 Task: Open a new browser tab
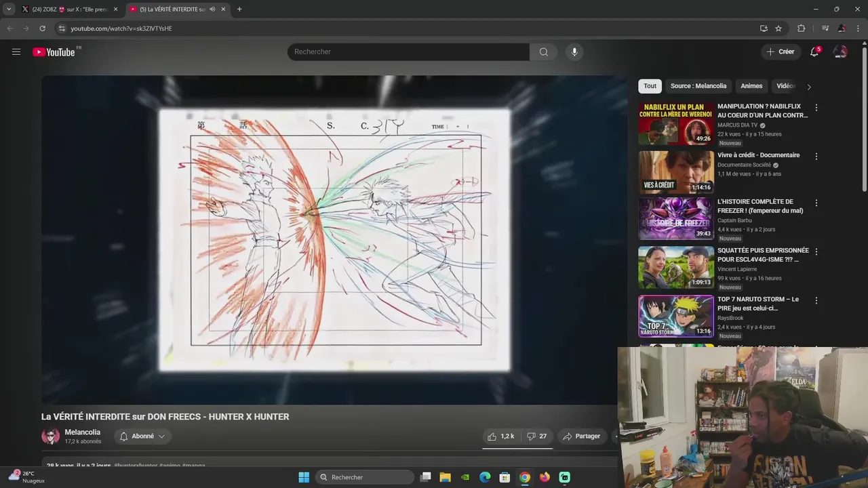pyautogui.click(x=239, y=9)
